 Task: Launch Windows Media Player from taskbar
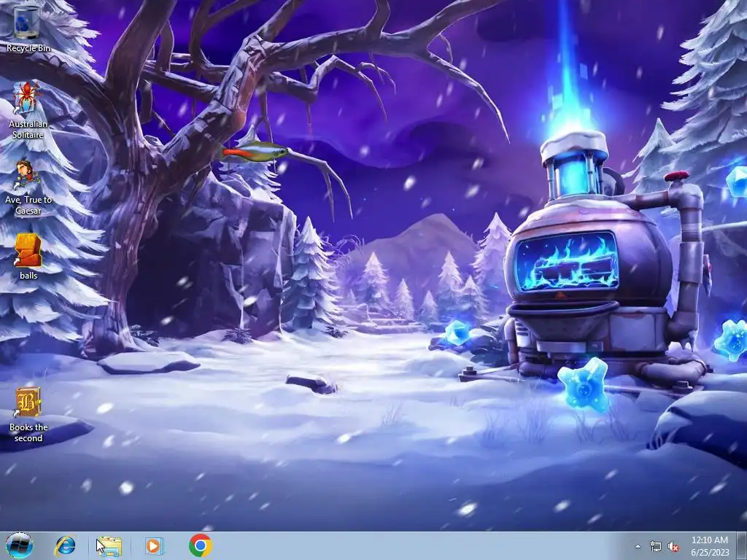point(154,545)
